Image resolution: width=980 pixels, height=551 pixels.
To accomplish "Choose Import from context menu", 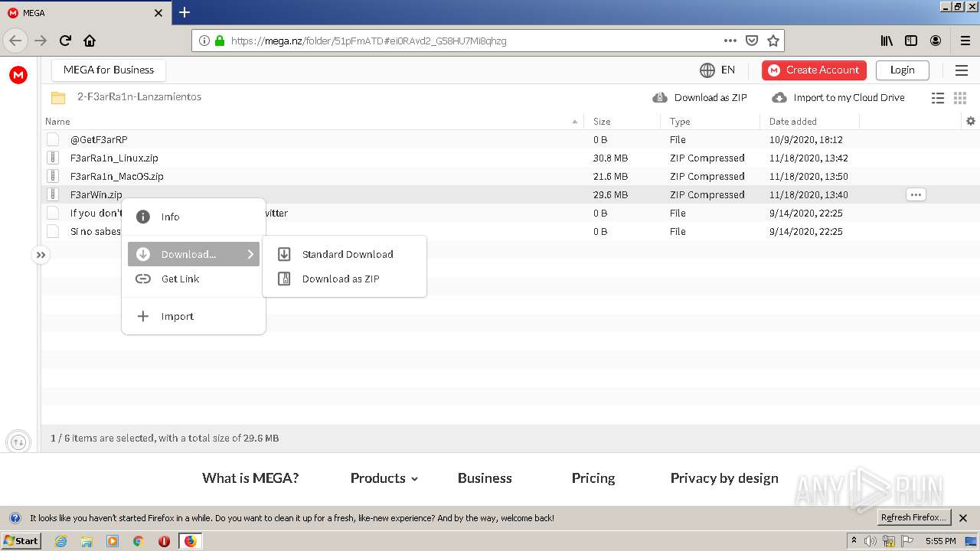I will coord(194,316).
